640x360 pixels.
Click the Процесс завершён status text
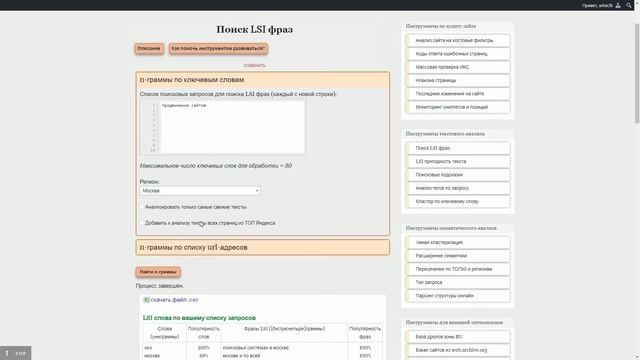(x=160, y=286)
